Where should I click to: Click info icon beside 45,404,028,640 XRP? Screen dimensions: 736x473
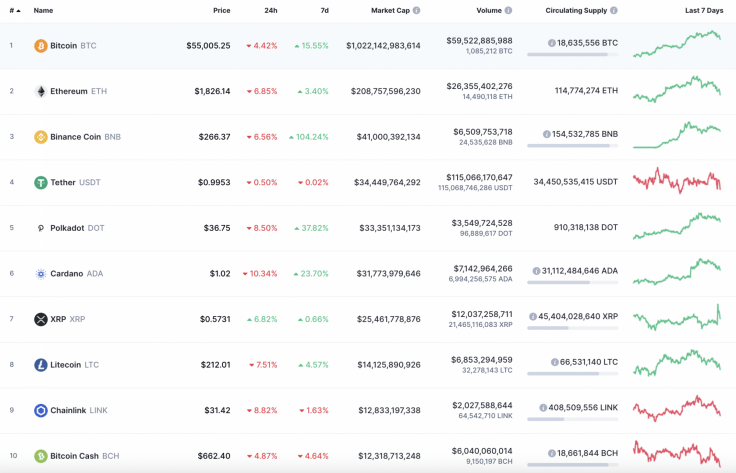coord(533,316)
